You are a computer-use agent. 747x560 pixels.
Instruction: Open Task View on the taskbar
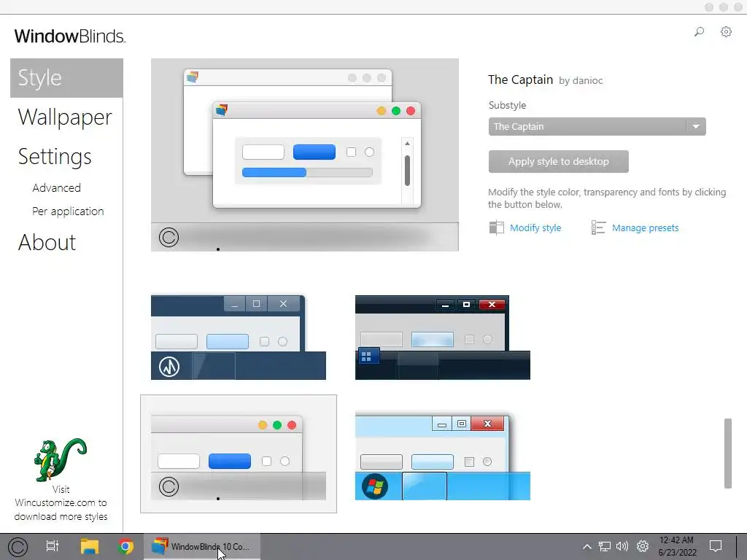[x=53, y=546]
